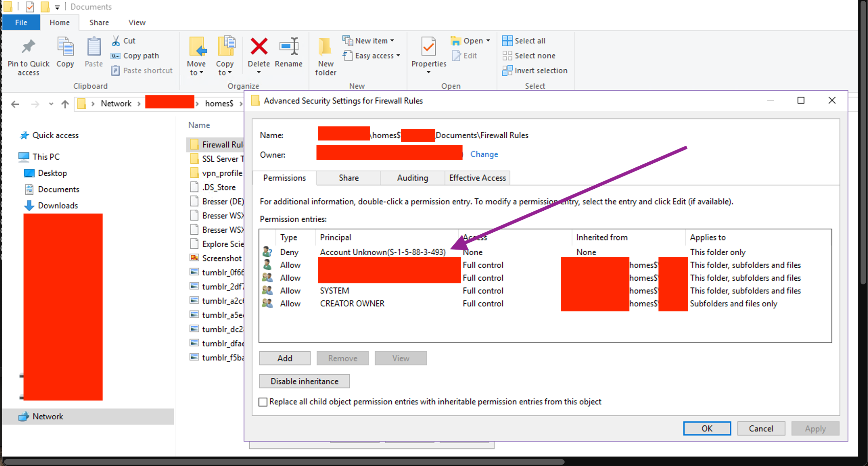
Task: Expand the New item dropdown
Action: coord(392,40)
